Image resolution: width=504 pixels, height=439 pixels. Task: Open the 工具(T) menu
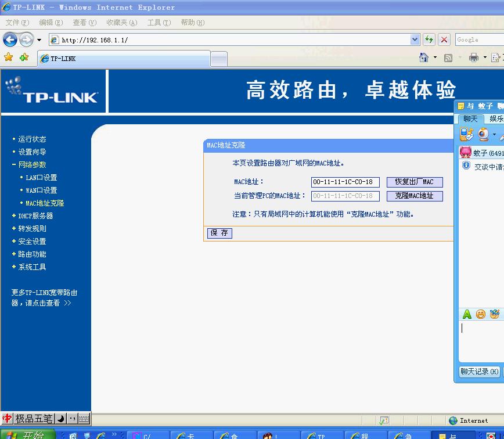click(159, 23)
